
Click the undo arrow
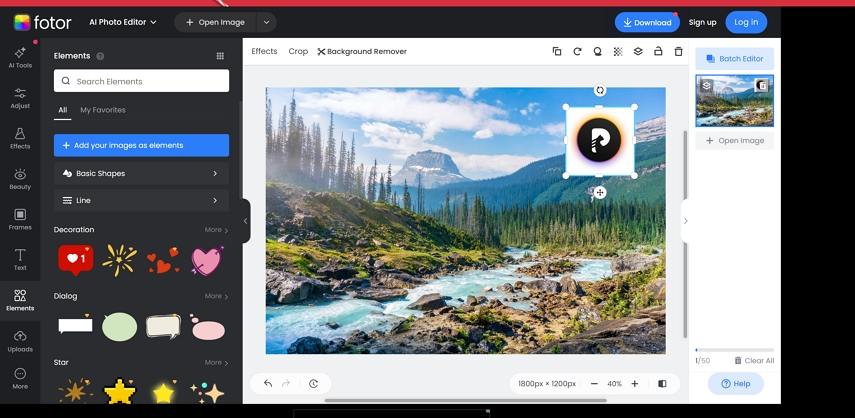[x=268, y=383]
